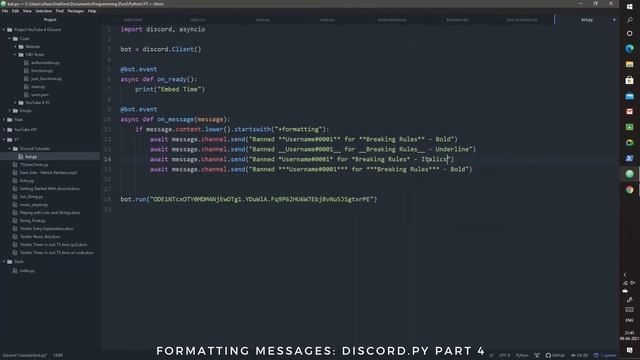Expand the Emojis folder chevron

coord(10,111)
